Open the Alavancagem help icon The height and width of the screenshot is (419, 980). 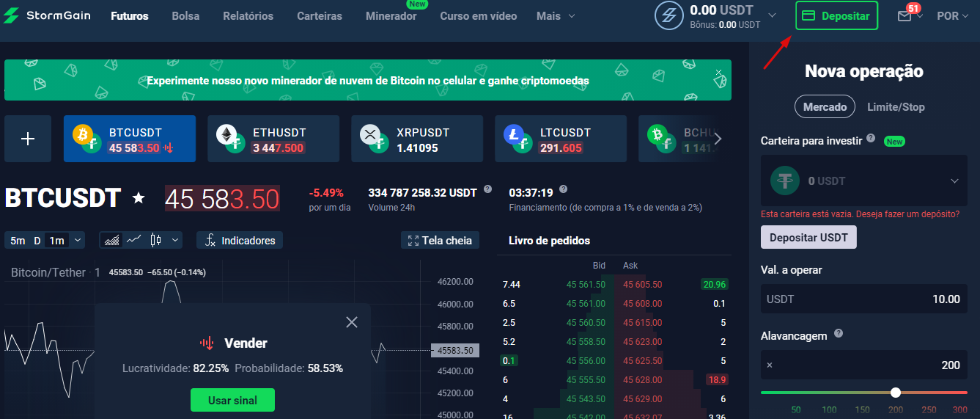click(839, 333)
